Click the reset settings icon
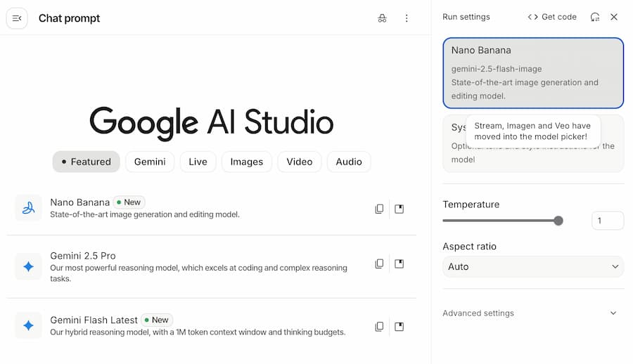Viewport: 633px width, 364px height. coord(595,17)
